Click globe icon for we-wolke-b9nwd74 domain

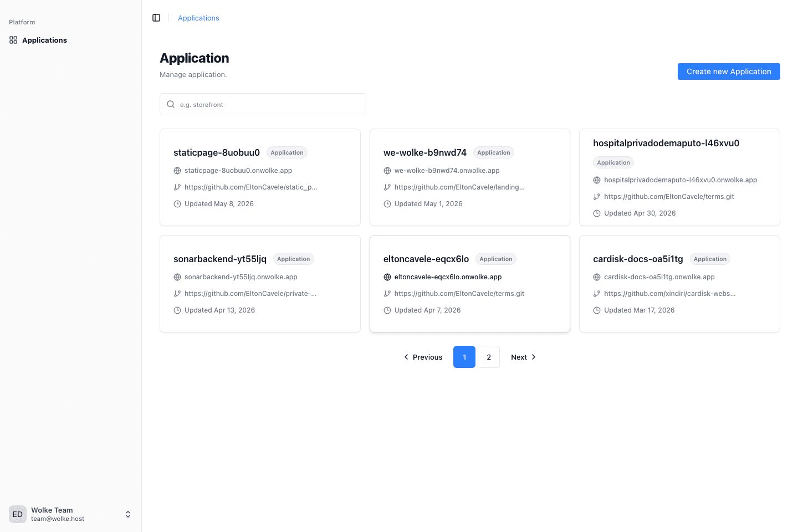pos(387,171)
